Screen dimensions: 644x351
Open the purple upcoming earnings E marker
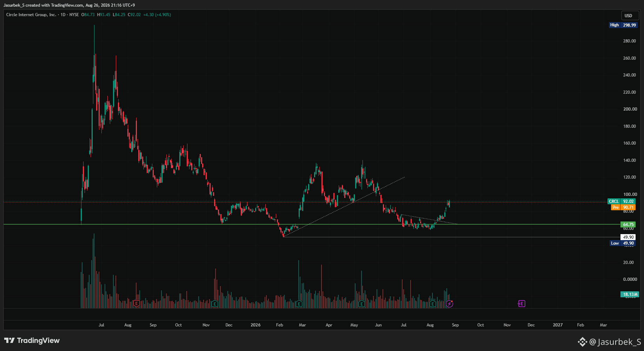pos(522,304)
